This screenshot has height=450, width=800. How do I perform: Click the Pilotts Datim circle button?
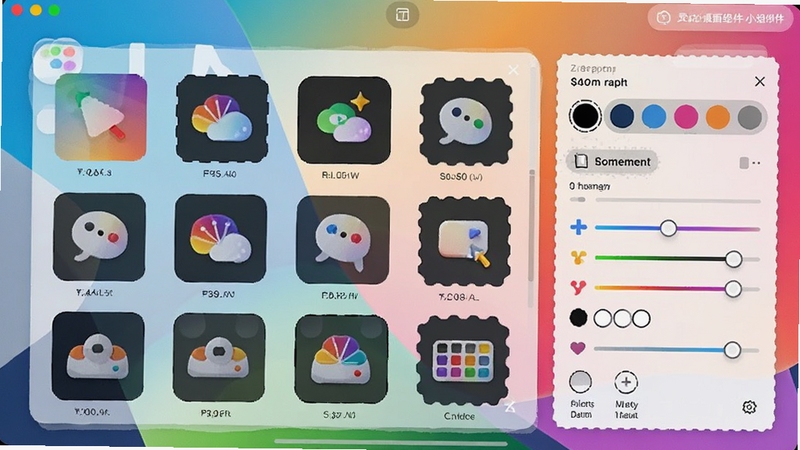click(x=581, y=382)
